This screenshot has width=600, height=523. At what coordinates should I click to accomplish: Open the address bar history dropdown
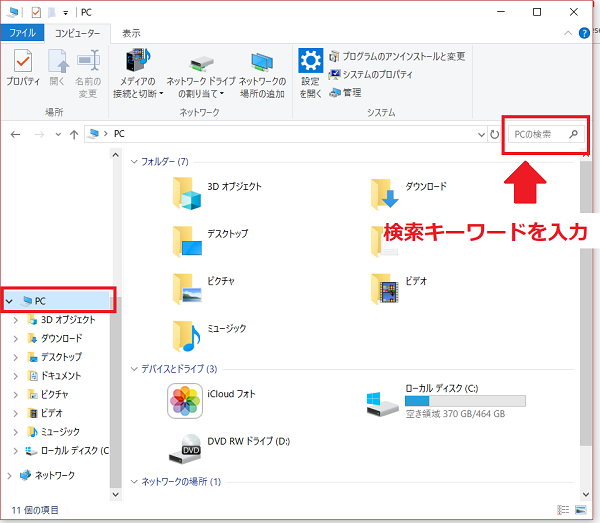481,134
